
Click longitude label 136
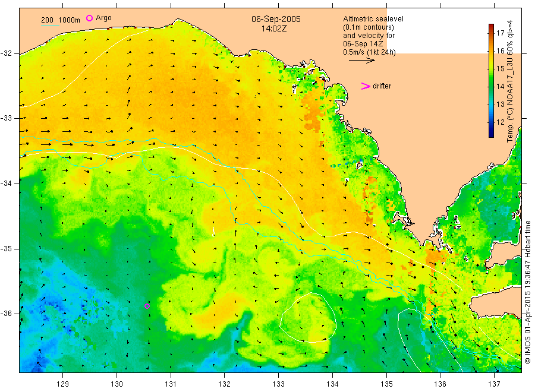[x=440, y=384]
